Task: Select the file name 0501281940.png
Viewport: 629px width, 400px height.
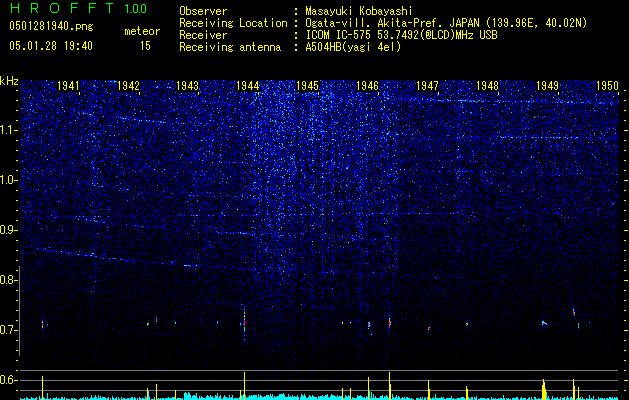Action: tap(51, 27)
